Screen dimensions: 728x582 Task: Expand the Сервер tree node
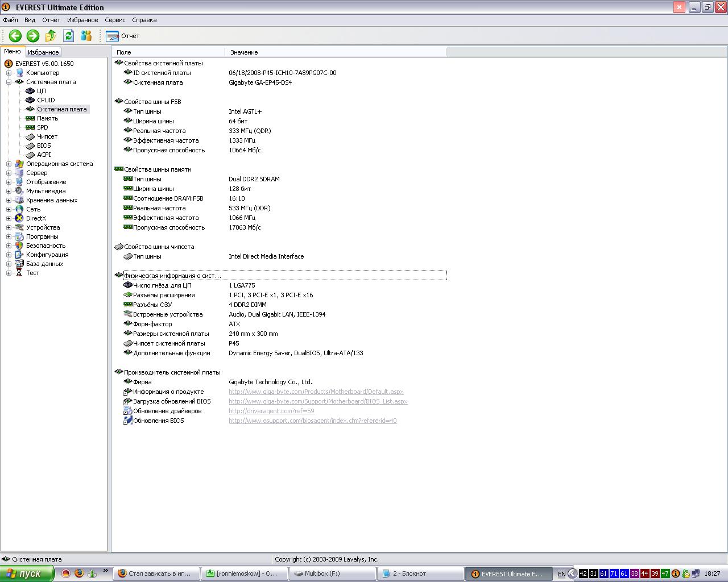tap(9, 173)
